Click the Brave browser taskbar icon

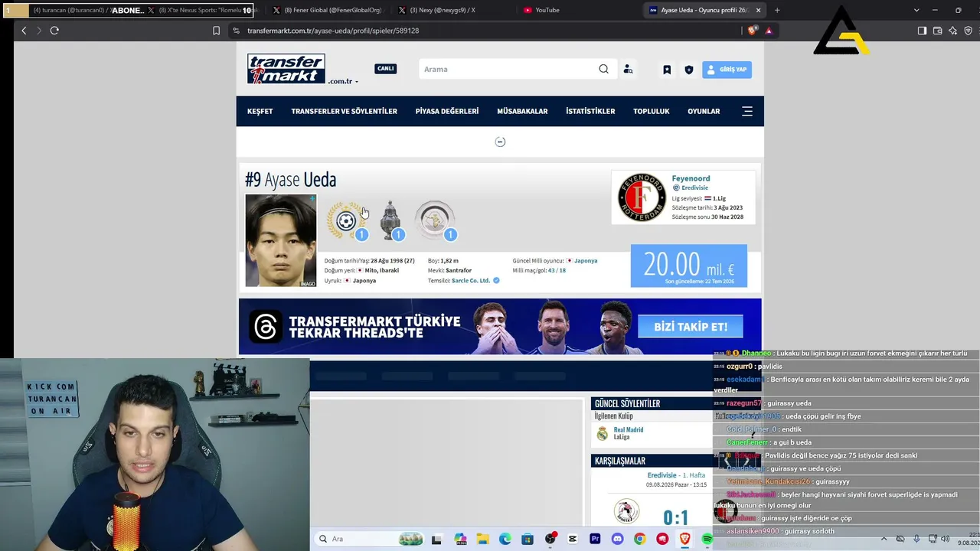684,539
